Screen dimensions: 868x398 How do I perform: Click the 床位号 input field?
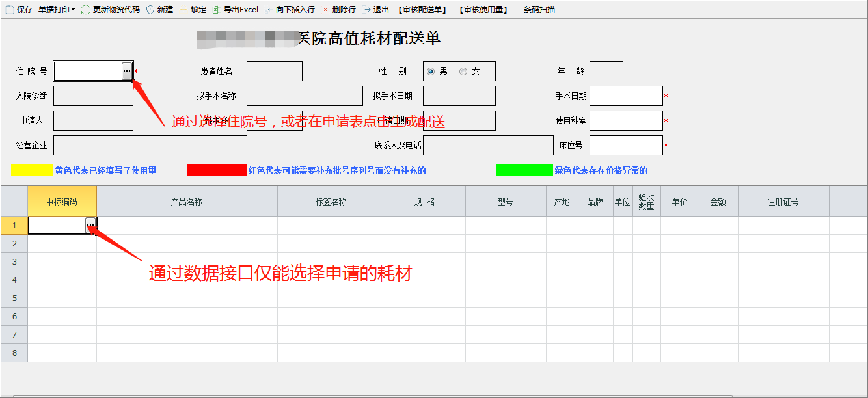point(626,145)
